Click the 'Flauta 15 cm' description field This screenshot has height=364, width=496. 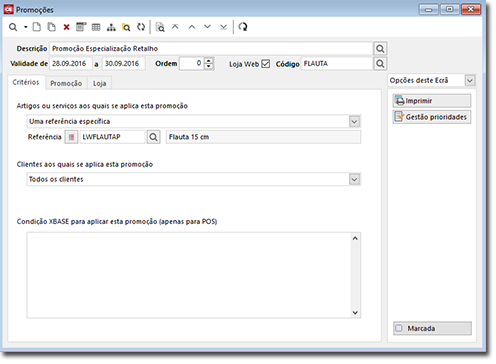point(263,137)
